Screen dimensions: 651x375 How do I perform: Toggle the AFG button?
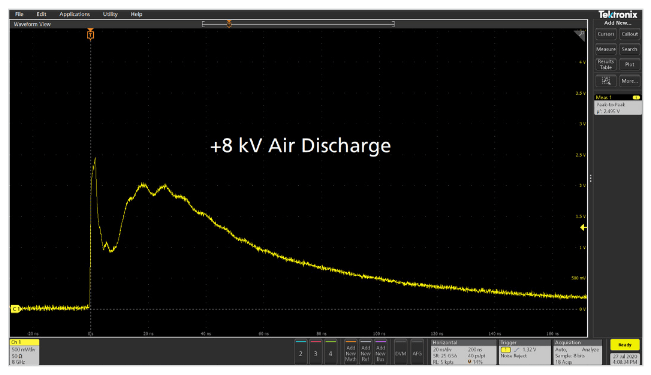coord(417,353)
